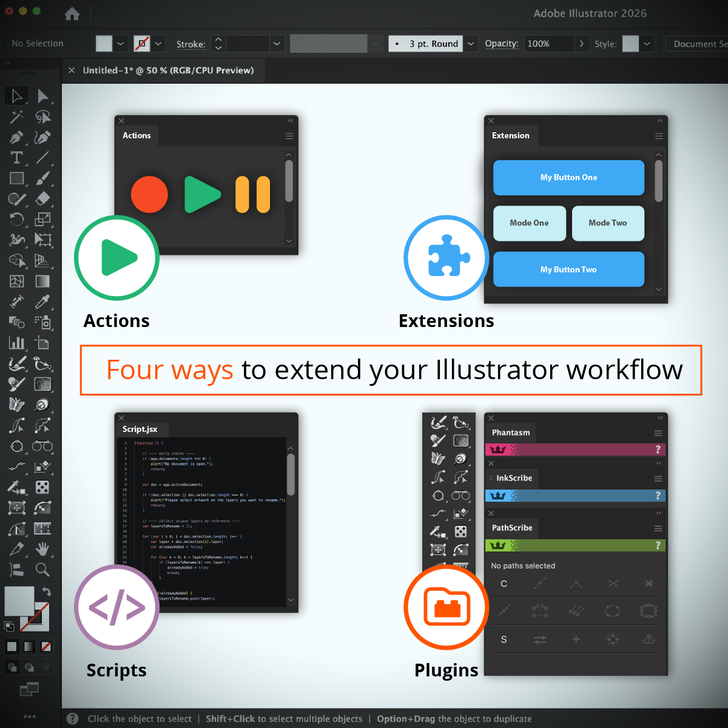
Task: Select the Script.jsx tab
Action: [x=140, y=430]
